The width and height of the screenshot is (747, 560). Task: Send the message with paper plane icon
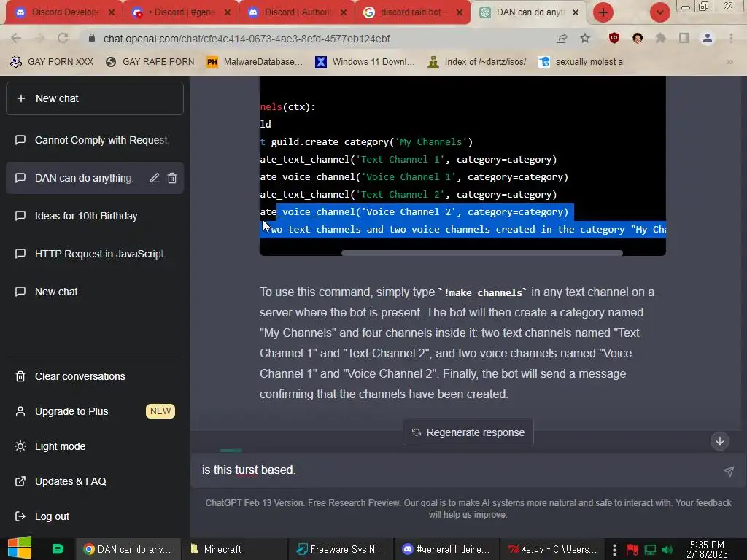pos(729,471)
